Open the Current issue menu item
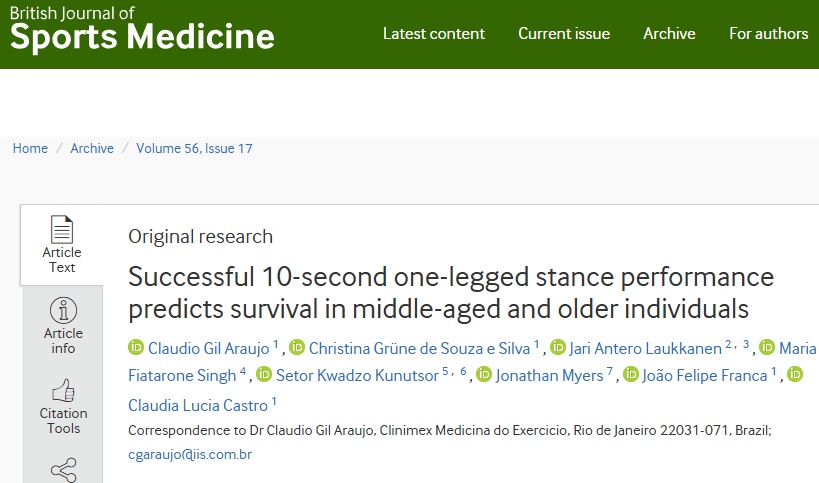The image size is (819, 483). (x=564, y=33)
